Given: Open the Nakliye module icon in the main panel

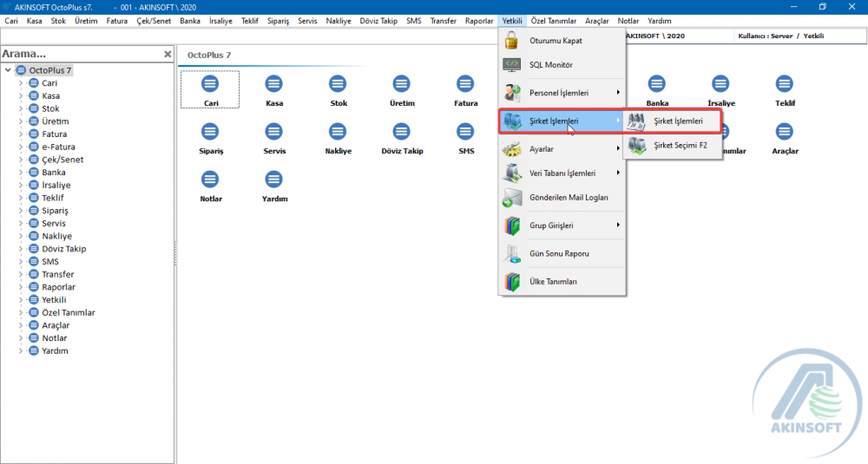Looking at the screenshot, I should coord(338,132).
